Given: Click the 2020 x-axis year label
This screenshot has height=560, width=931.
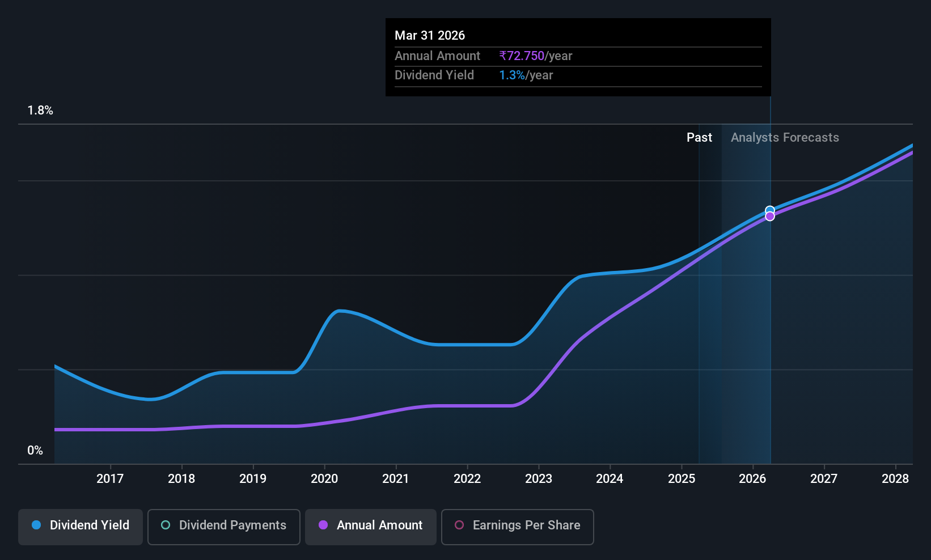Looking at the screenshot, I should (324, 479).
